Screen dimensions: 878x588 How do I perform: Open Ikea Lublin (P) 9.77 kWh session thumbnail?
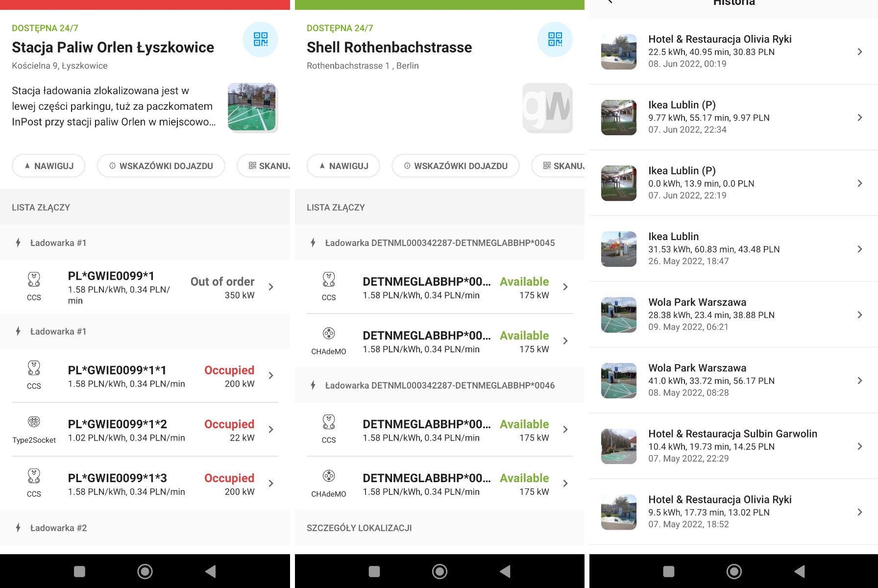point(619,117)
